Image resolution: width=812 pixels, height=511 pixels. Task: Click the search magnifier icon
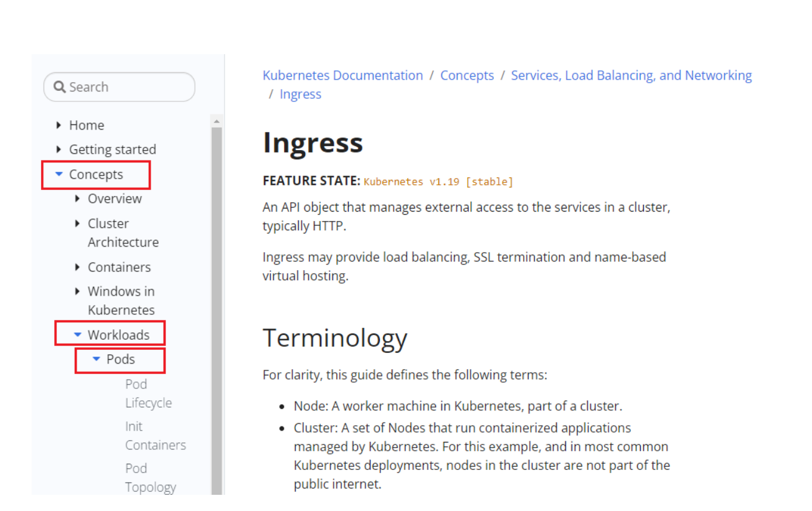60,87
